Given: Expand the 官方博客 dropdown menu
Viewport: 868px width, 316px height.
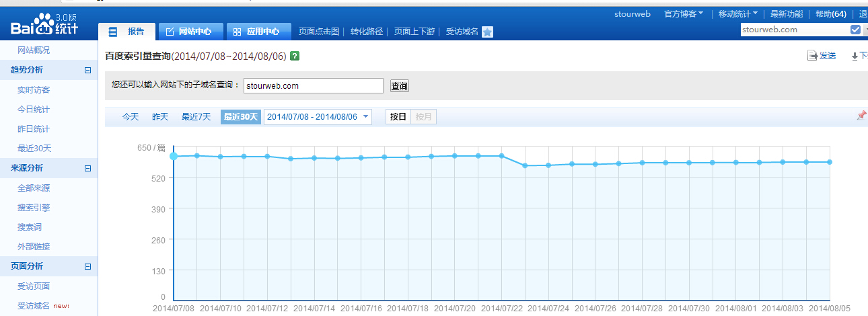Looking at the screenshot, I should [684, 13].
